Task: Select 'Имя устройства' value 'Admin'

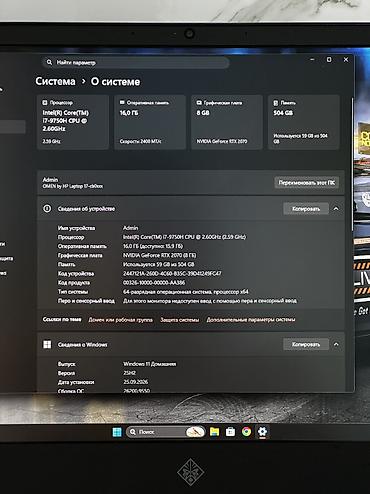Action: (130, 228)
